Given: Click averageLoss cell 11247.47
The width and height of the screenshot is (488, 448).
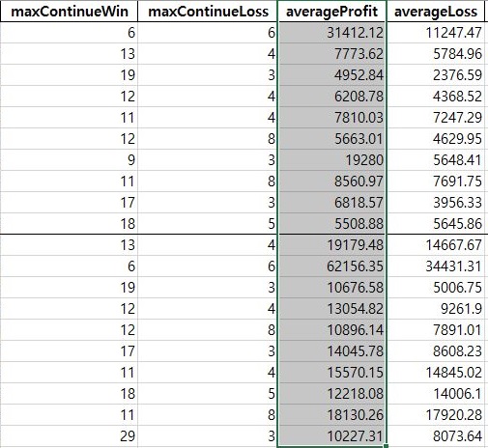Looking at the screenshot, I should pyautogui.click(x=436, y=33).
